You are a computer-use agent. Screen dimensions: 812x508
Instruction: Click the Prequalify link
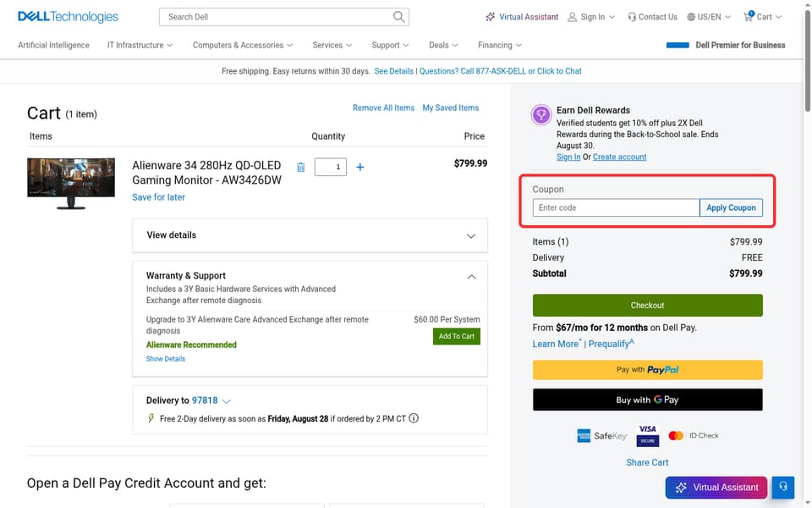[x=610, y=345]
